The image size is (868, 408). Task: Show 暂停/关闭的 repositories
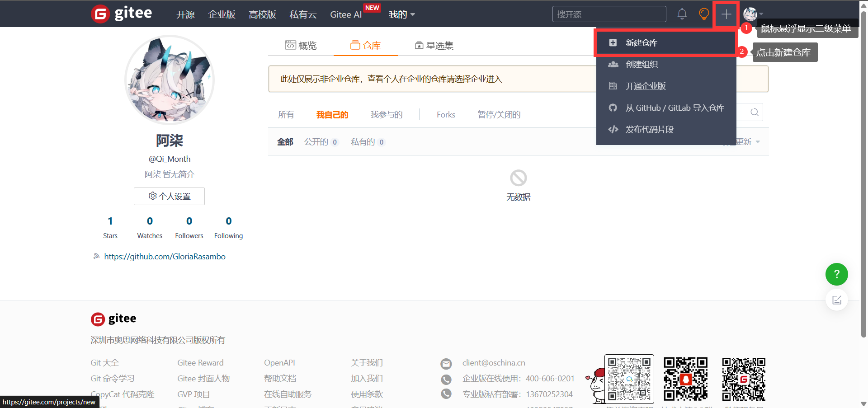pos(499,115)
